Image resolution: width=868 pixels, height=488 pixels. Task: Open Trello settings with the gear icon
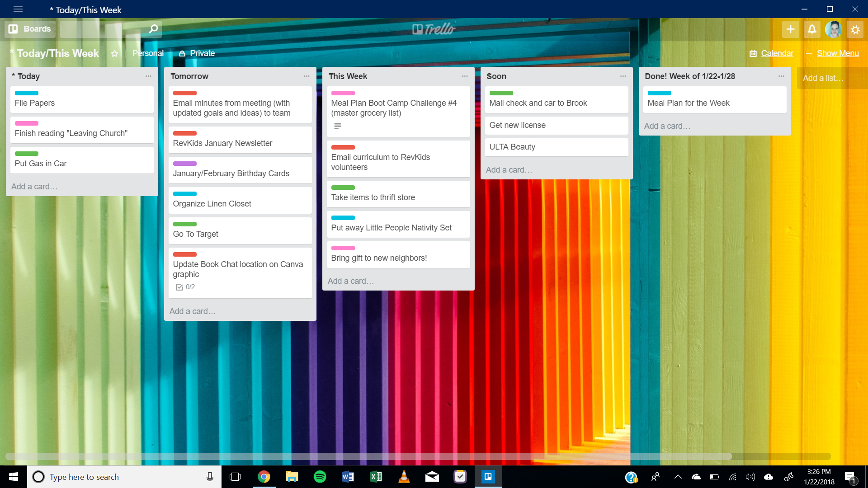coord(855,28)
